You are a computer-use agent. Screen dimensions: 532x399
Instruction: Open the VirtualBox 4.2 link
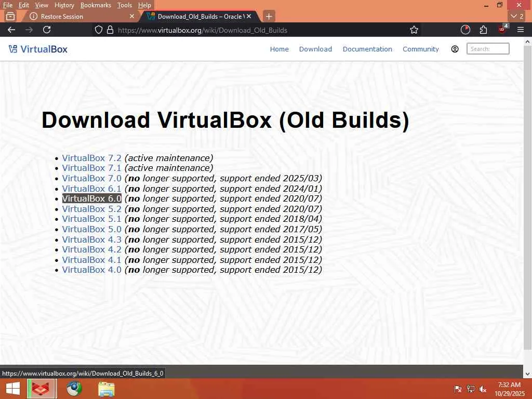click(x=91, y=249)
